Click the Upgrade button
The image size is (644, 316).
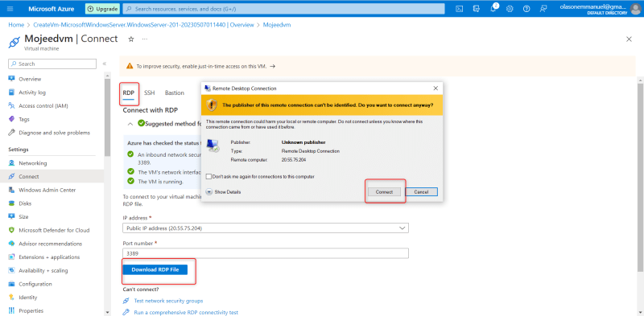click(103, 9)
